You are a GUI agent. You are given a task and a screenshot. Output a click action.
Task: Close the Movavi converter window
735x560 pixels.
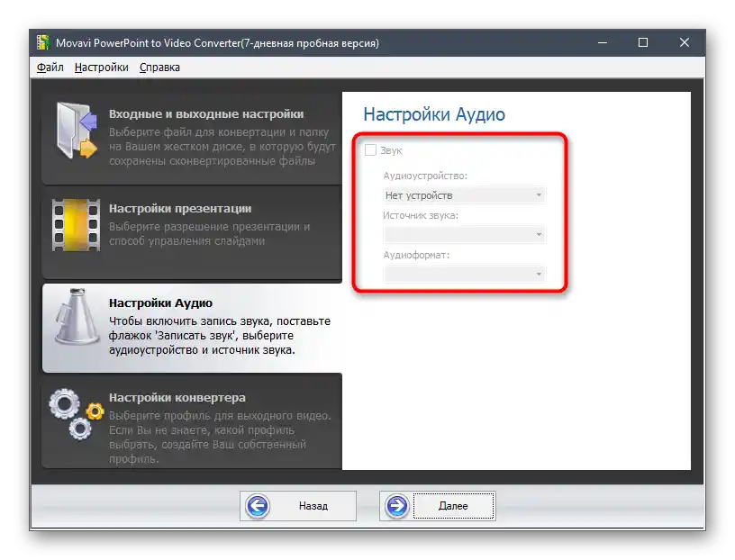tap(685, 42)
